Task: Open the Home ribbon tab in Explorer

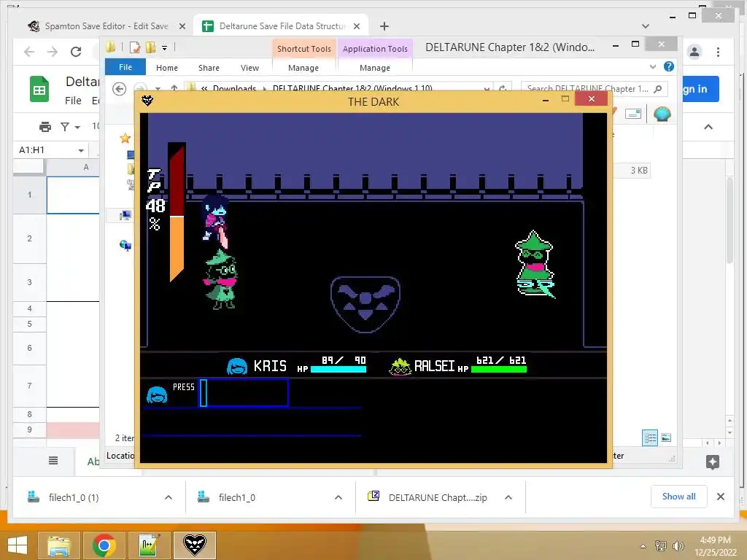Action: [167, 68]
